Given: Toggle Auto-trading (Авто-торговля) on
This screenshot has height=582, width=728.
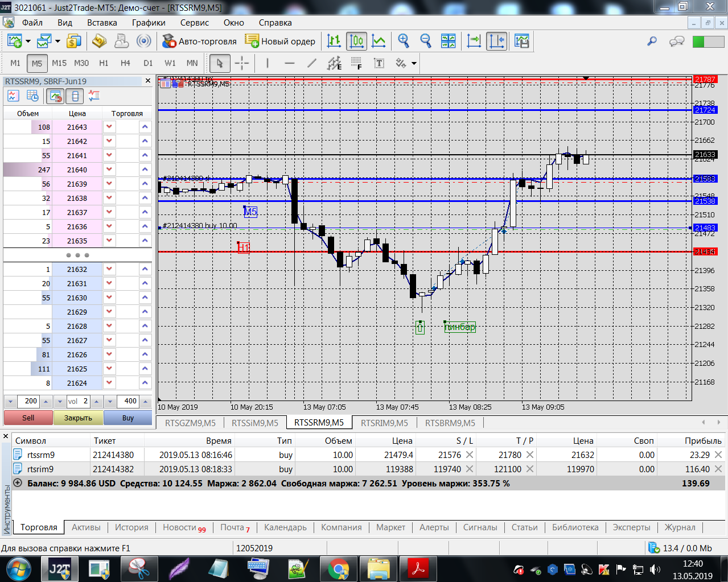Looking at the screenshot, I should coord(199,41).
